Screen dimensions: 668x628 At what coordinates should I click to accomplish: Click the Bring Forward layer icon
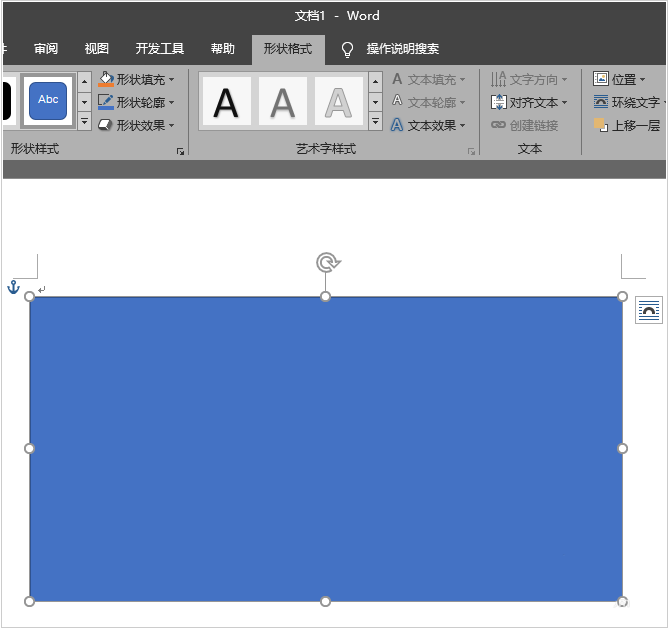tap(601, 125)
